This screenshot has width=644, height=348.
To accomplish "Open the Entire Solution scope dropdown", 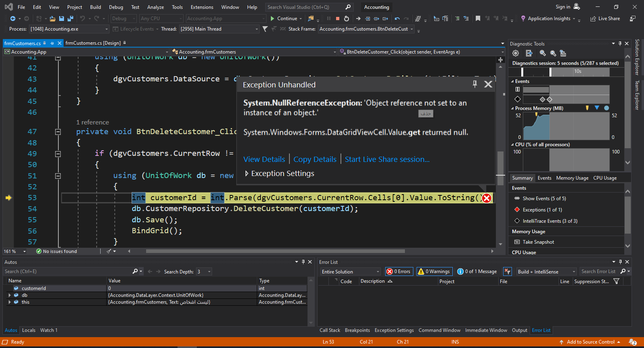I will (x=350, y=271).
